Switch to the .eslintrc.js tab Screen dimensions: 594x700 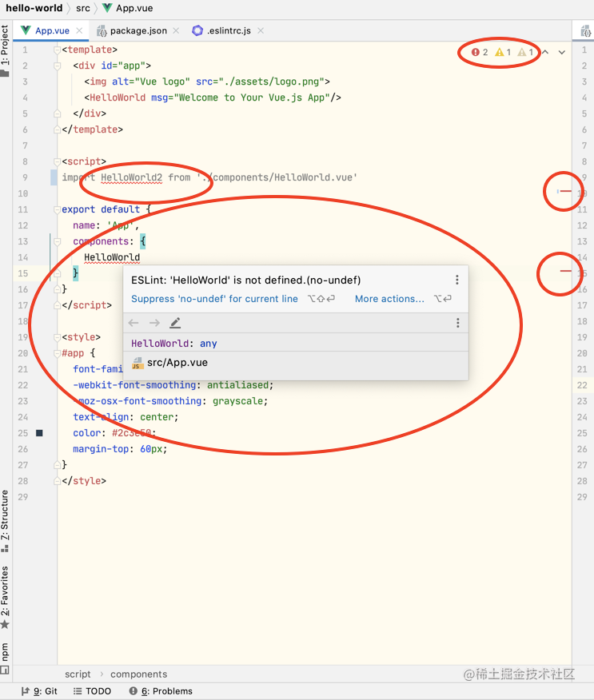229,30
